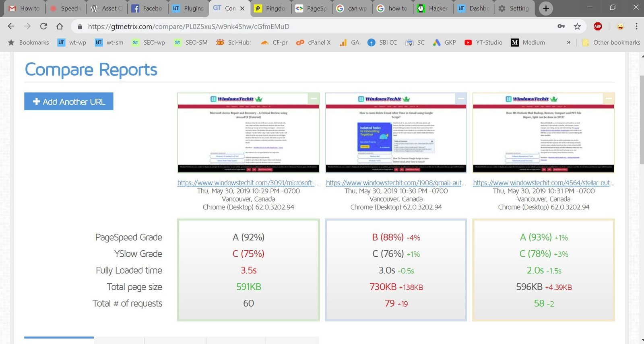Switch to the Pingdom tab
644x344 pixels.
[x=271, y=8]
